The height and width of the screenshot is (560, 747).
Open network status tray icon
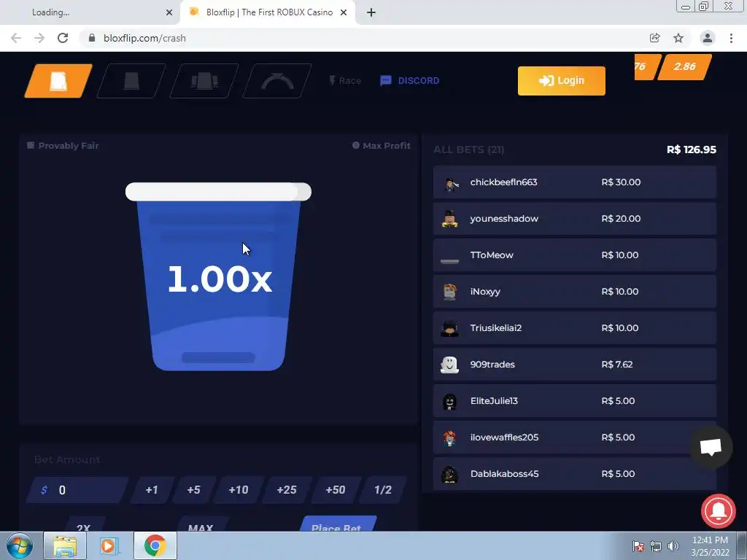(656, 546)
